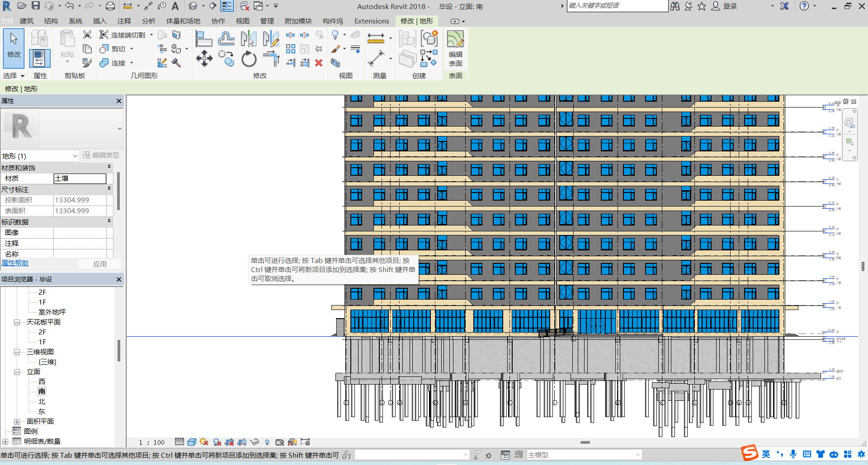Click the Default 3D View icon
The image size is (868, 465).
193,6
